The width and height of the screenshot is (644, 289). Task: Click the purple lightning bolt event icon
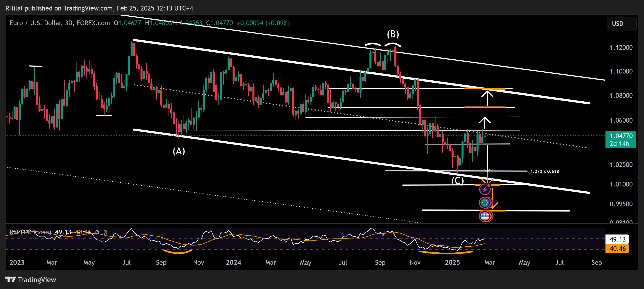pyautogui.click(x=485, y=189)
